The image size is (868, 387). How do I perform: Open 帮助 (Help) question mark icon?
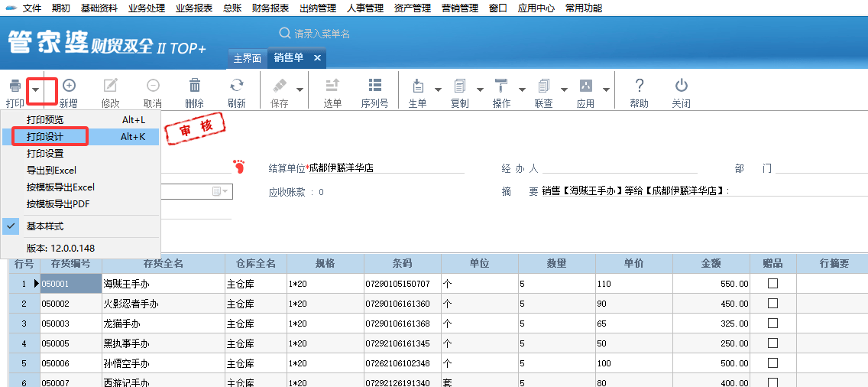coord(640,86)
